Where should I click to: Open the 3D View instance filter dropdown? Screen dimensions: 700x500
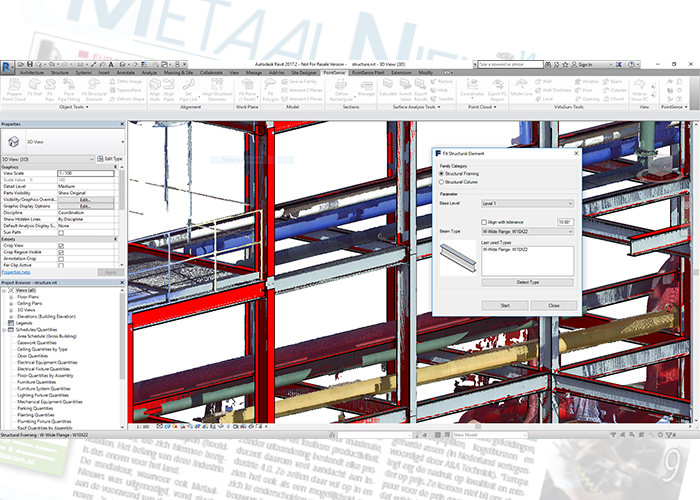(x=48, y=159)
